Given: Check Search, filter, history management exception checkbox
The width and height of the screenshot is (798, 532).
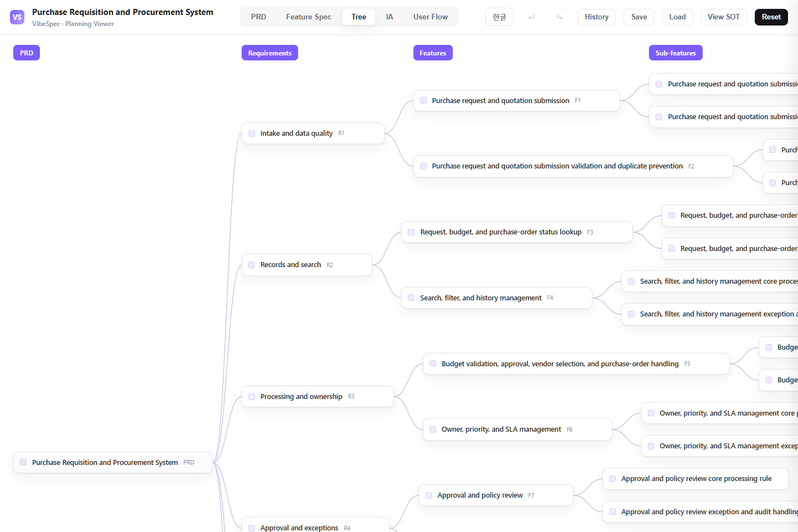Looking at the screenshot, I should click(631, 314).
